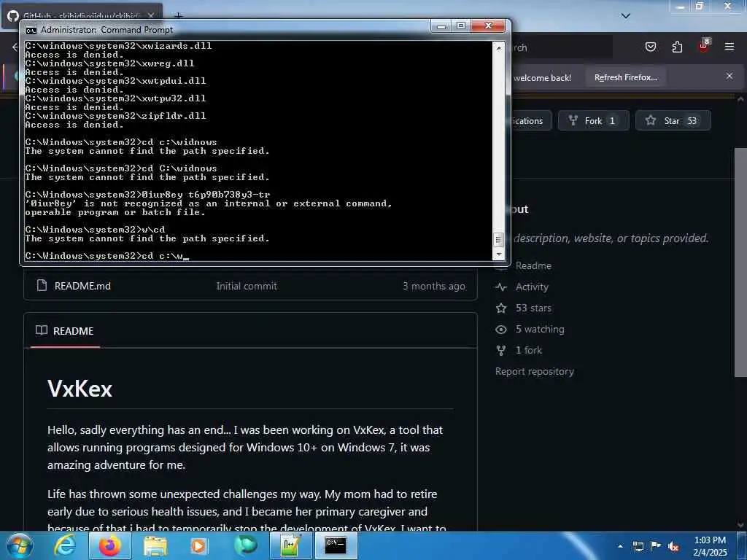This screenshot has width=747, height=560.
Task: Click the Action Center flag icon
Action: pyautogui.click(x=656, y=545)
